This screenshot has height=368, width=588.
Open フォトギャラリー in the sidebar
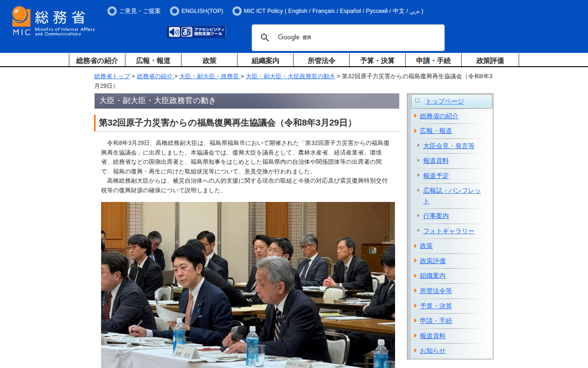tap(449, 231)
